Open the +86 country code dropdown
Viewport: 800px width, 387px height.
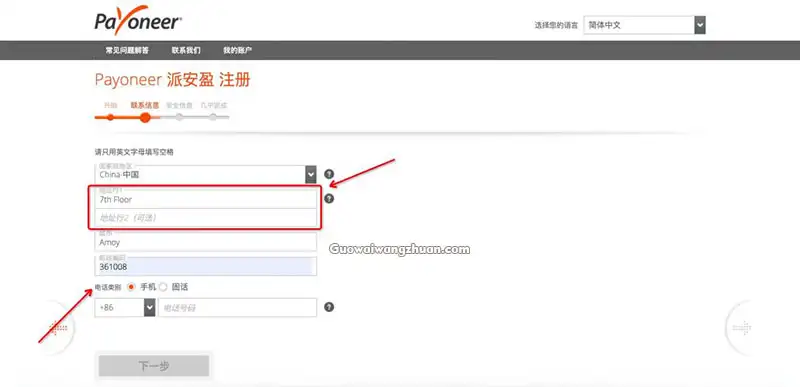click(125, 307)
